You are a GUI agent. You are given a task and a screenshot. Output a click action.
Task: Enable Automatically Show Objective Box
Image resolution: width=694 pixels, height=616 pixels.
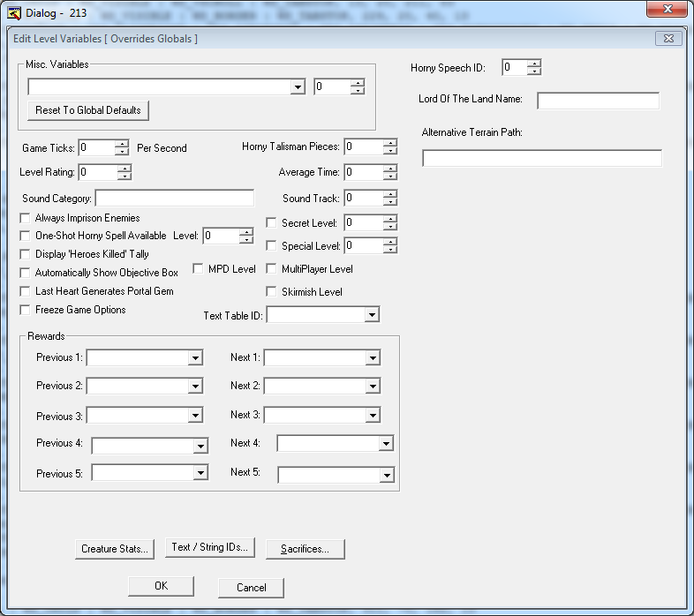pos(25,273)
